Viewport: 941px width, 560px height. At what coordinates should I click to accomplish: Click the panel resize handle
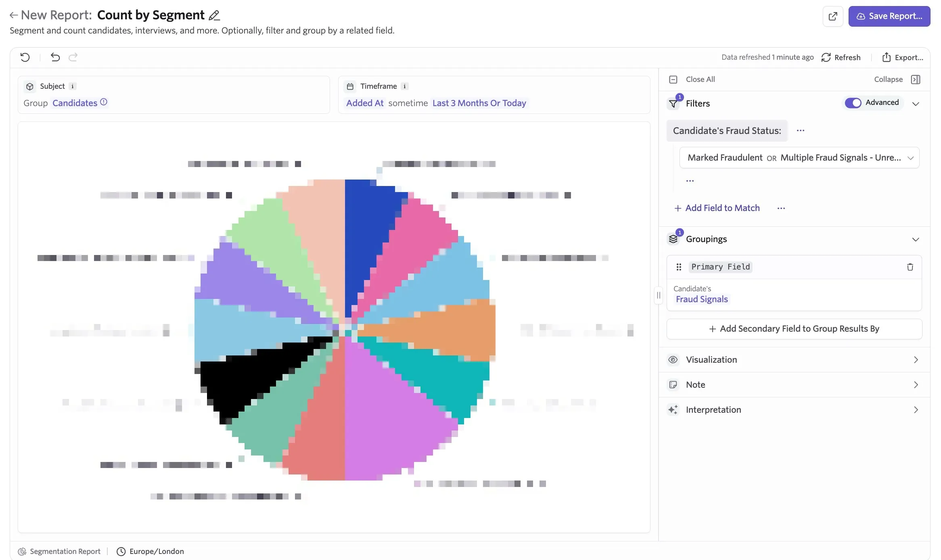(659, 295)
